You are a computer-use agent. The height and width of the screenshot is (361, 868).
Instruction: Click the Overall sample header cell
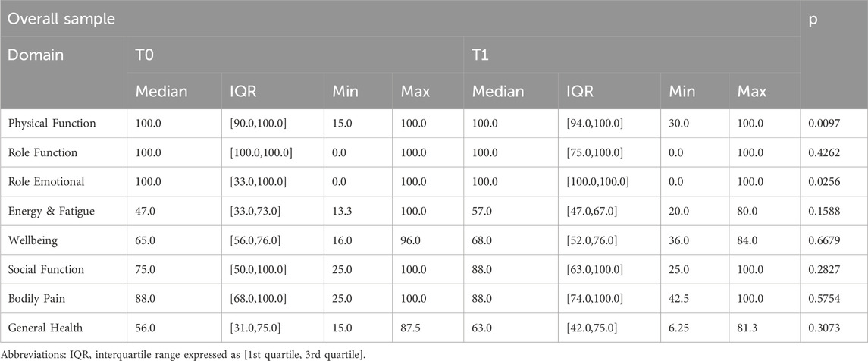[61, 19]
